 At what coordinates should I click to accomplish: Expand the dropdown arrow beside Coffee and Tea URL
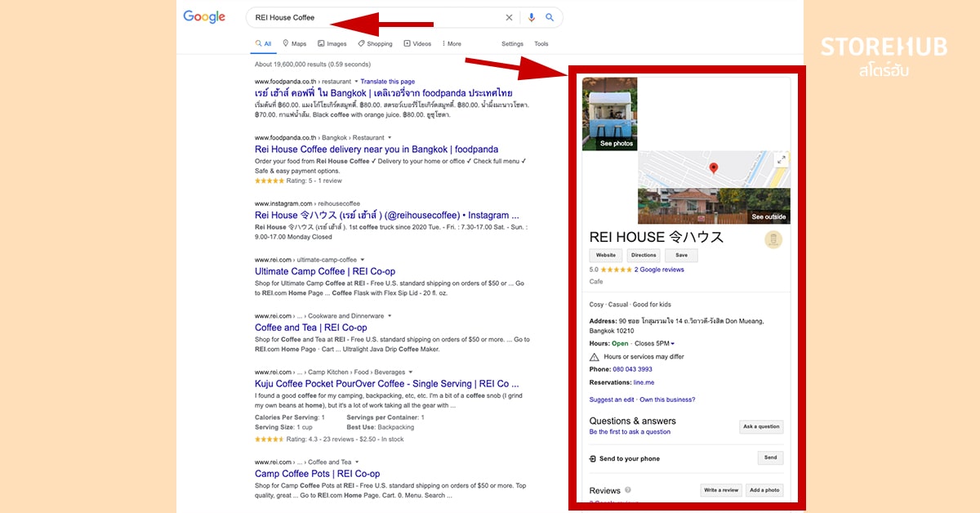pyautogui.click(x=357, y=462)
